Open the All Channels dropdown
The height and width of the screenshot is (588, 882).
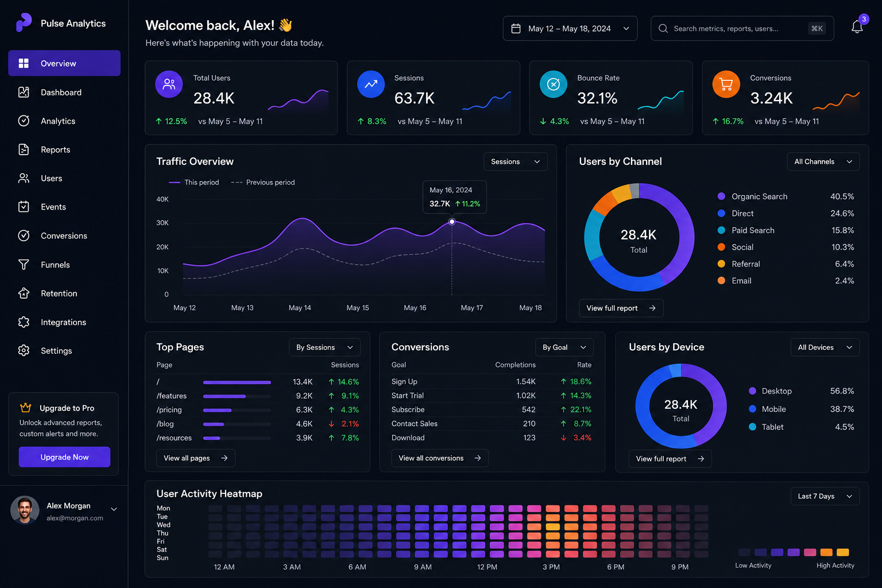coord(823,162)
